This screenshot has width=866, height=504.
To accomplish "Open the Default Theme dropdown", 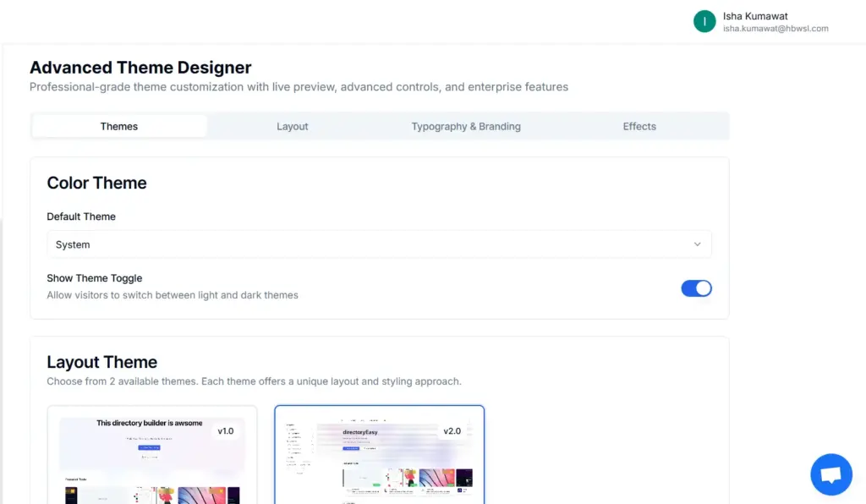I will pyautogui.click(x=379, y=244).
